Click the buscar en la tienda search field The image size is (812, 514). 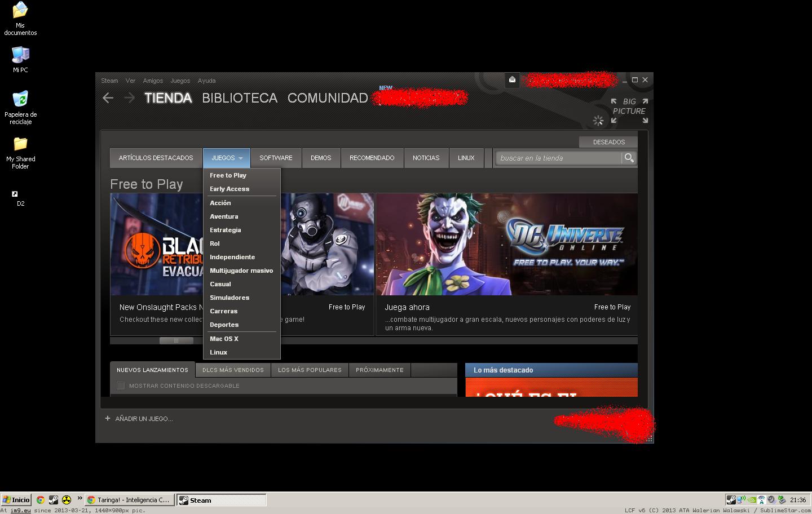(559, 158)
